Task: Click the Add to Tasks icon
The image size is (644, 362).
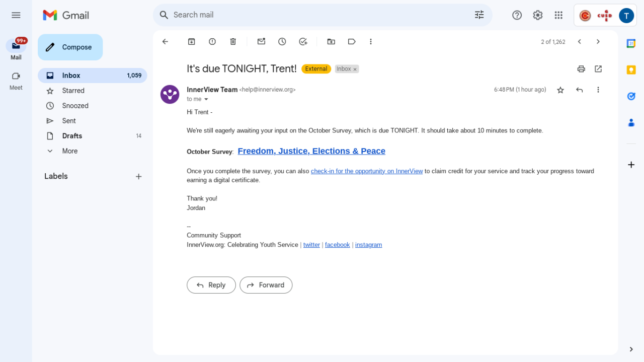Action: (303, 42)
